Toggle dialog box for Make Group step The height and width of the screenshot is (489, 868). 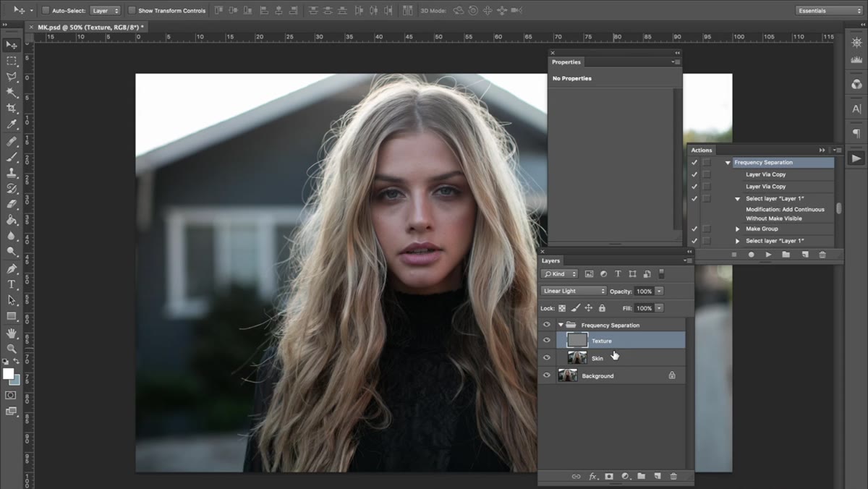(707, 229)
